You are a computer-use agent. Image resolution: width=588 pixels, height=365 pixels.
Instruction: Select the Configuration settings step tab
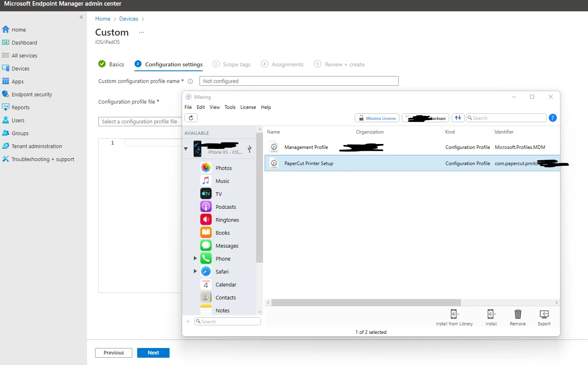point(169,64)
